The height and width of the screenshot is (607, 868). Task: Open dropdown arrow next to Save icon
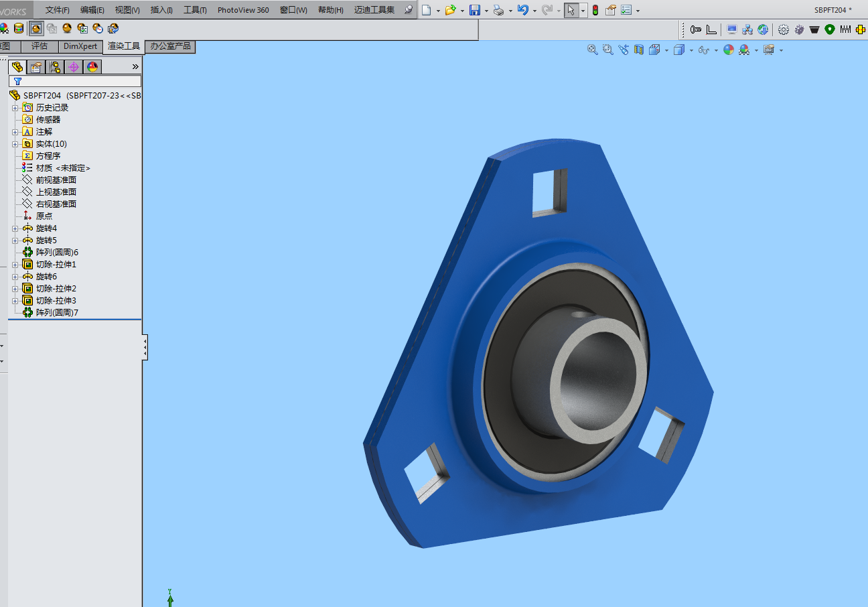[x=486, y=11]
